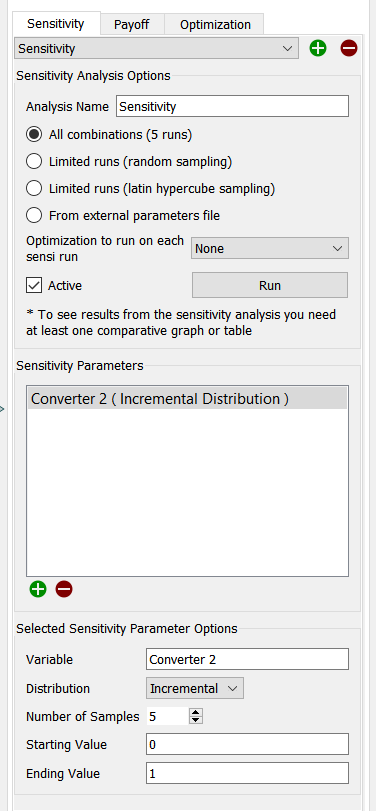376x811 pixels.
Task: Remove the selected sensitivity parameter
Action: tap(64, 589)
